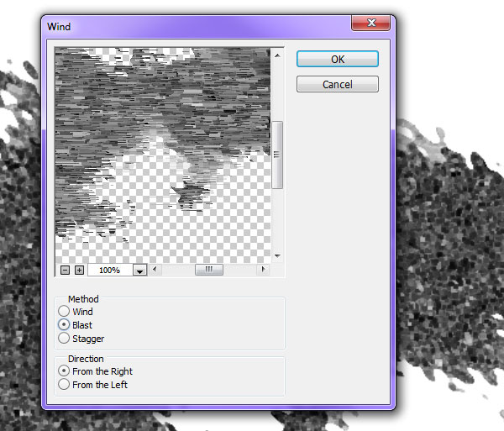Confirm the Wind filter with OK

click(338, 59)
